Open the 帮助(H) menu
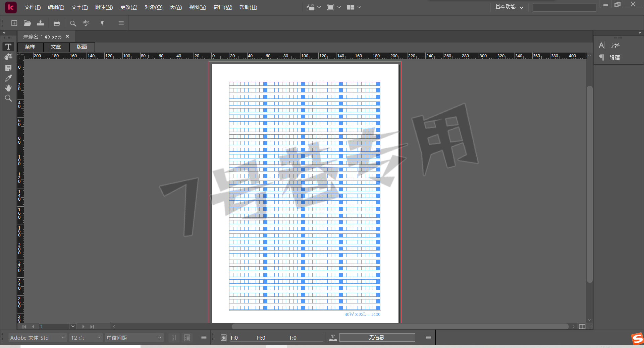644x348 pixels. coord(248,7)
